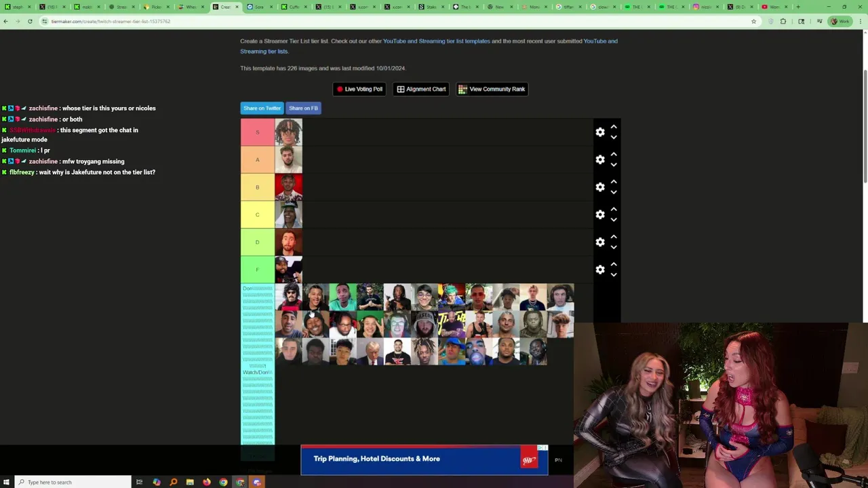This screenshot has height=488, width=868.
Task: Move D tier row down with arrow
Action: pyautogui.click(x=614, y=247)
